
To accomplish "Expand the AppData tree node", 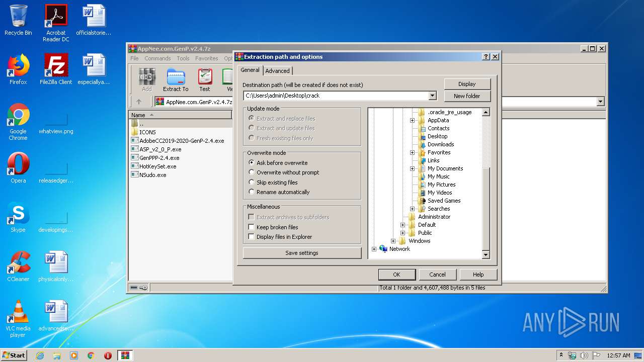I will [412, 120].
